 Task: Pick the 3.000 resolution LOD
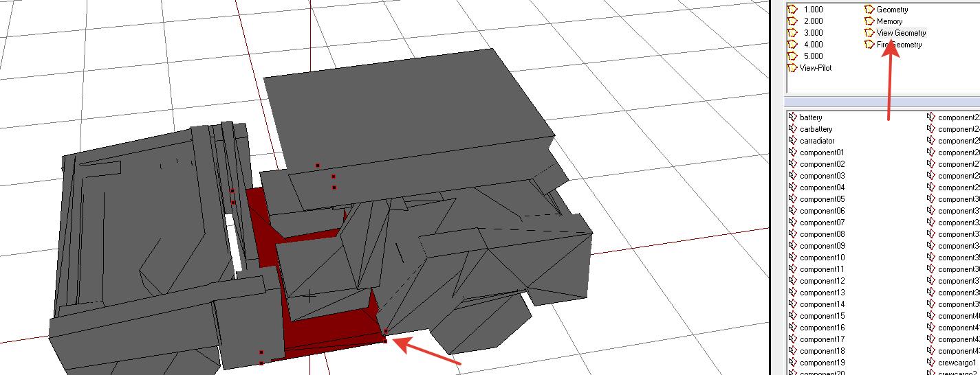pos(812,33)
